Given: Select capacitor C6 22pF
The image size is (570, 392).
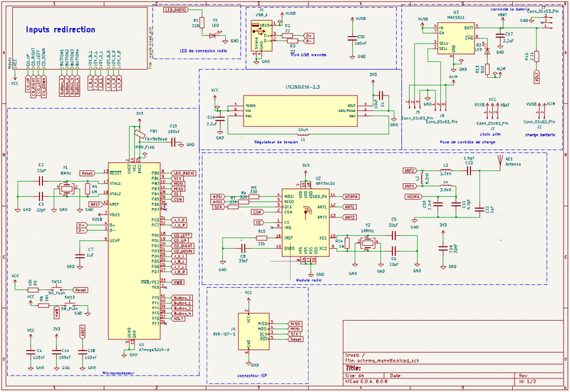Looking at the screenshot, I should [x=394, y=250].
